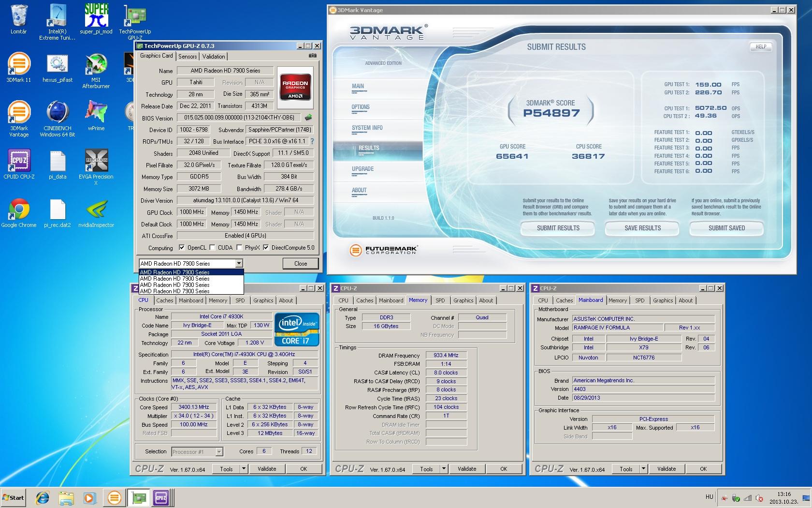Click network signal icon in system tray
The image size is (812, 508).
coord(747,498)
